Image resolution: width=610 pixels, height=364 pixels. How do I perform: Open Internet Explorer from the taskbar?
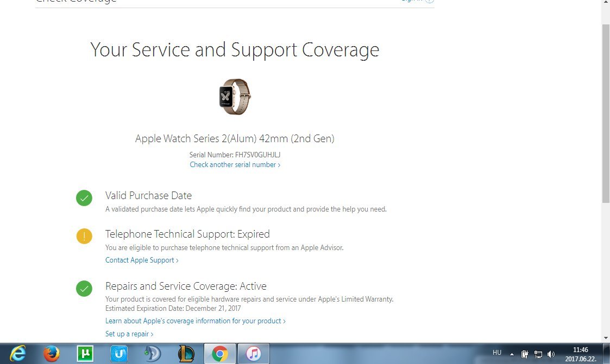(18, 354)
